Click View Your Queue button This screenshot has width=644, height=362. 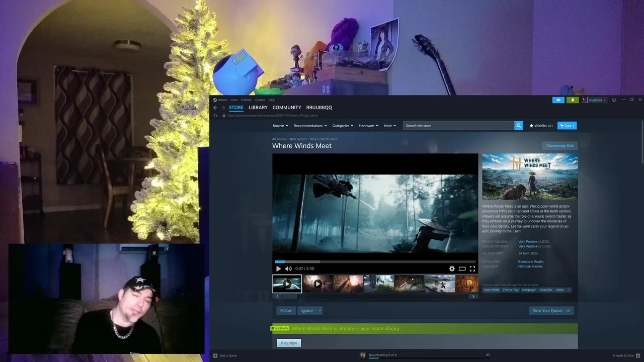coord(551,311)
